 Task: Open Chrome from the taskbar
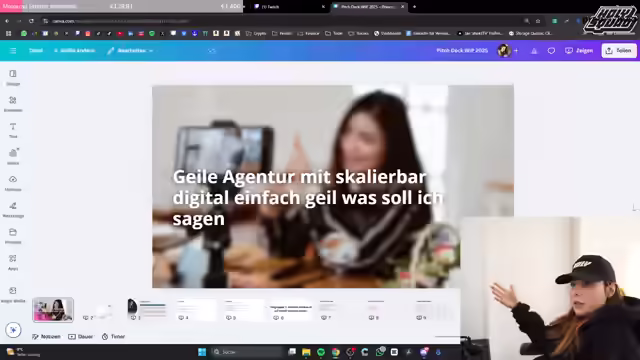336,352
